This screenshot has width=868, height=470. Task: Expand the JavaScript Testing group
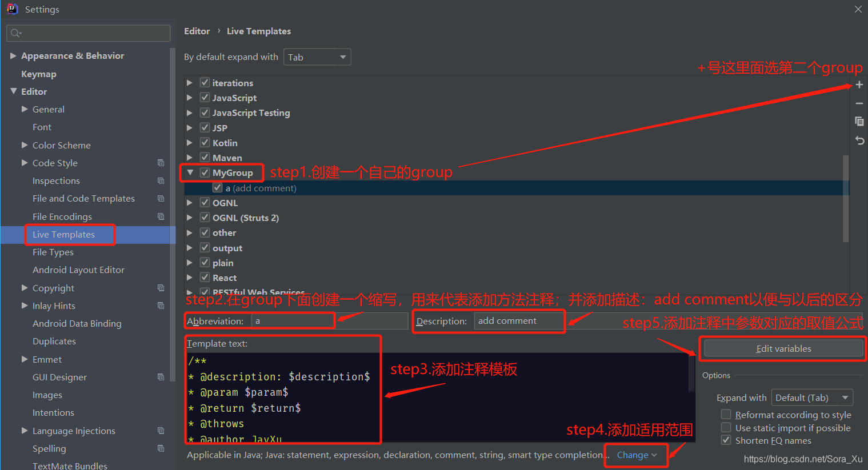[190, 113]
